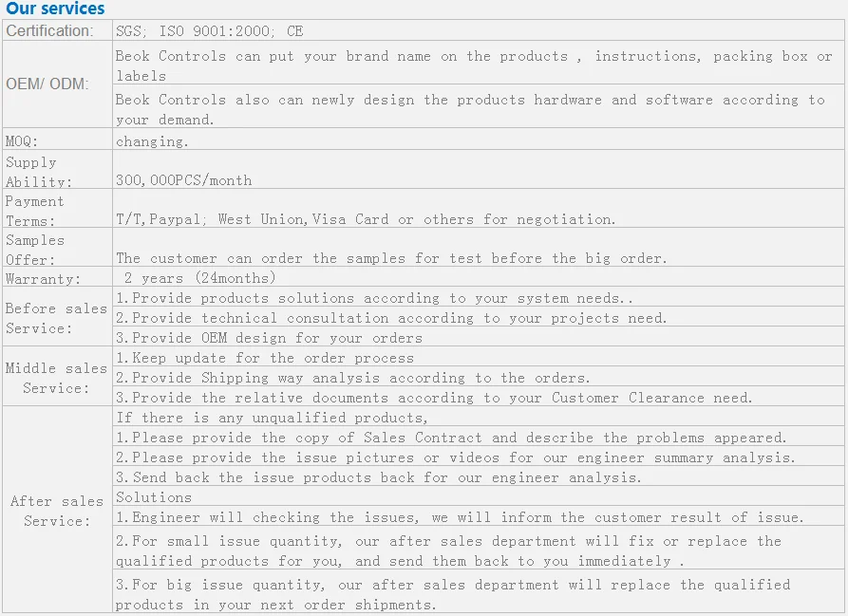Select the 'After sales Service:' label
Viewport: 848px width, 616px height.
56,511
